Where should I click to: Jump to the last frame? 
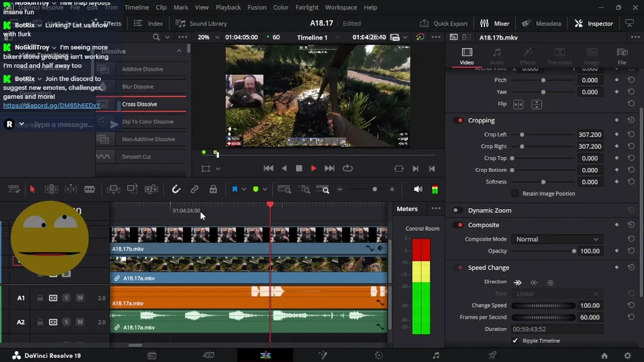point(330,168)
